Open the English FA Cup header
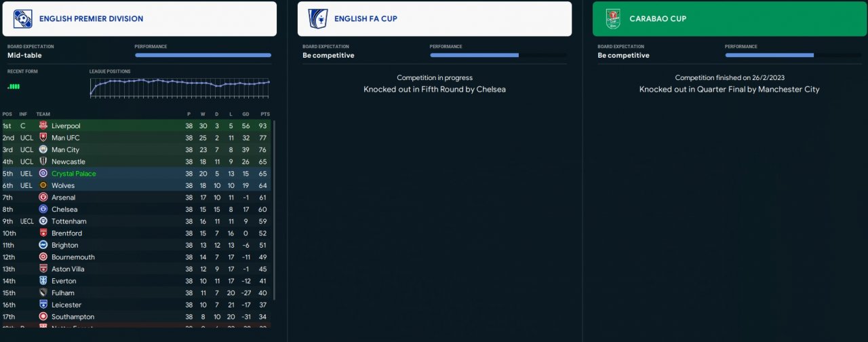 pos(435,19)
